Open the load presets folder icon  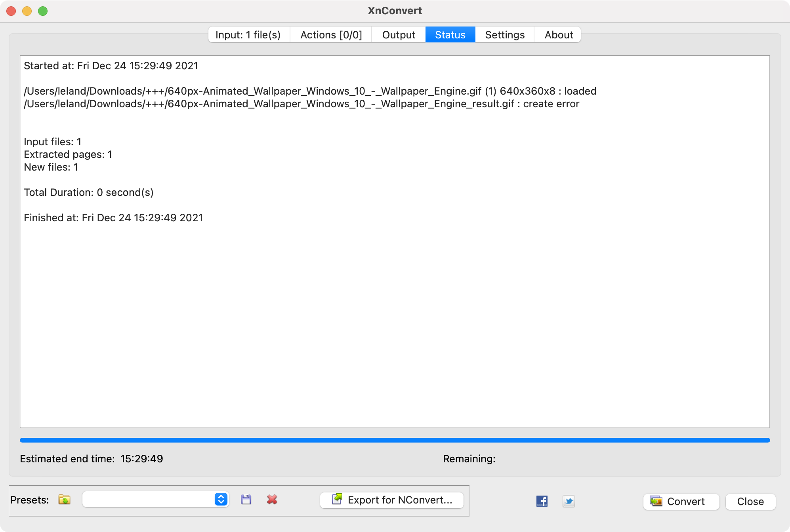pyautogui.click(x=64, y=500)
